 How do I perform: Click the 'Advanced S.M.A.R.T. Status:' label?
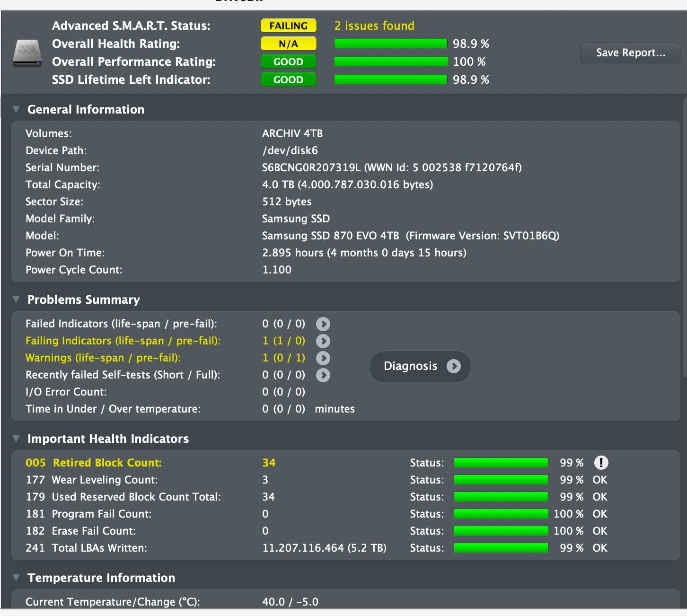[x=131, y=26]
